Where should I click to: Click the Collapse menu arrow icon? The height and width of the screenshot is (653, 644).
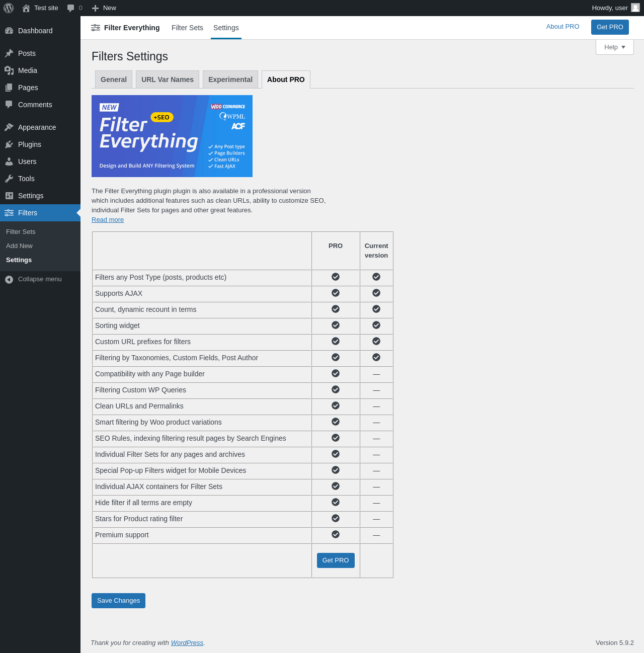(x=9, y=279)
